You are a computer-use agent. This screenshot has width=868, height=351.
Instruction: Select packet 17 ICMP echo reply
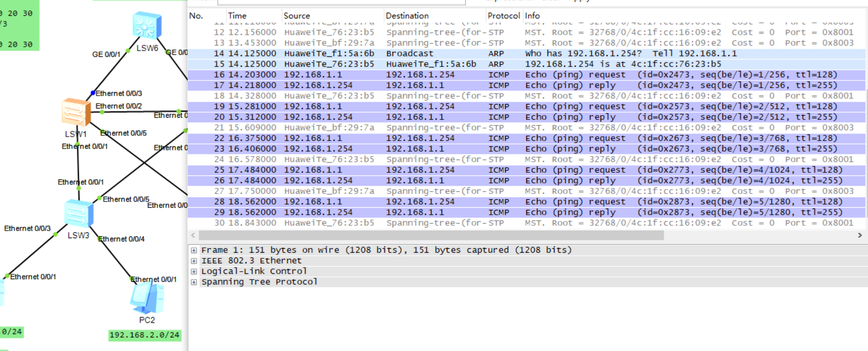(x=526, y=85)
